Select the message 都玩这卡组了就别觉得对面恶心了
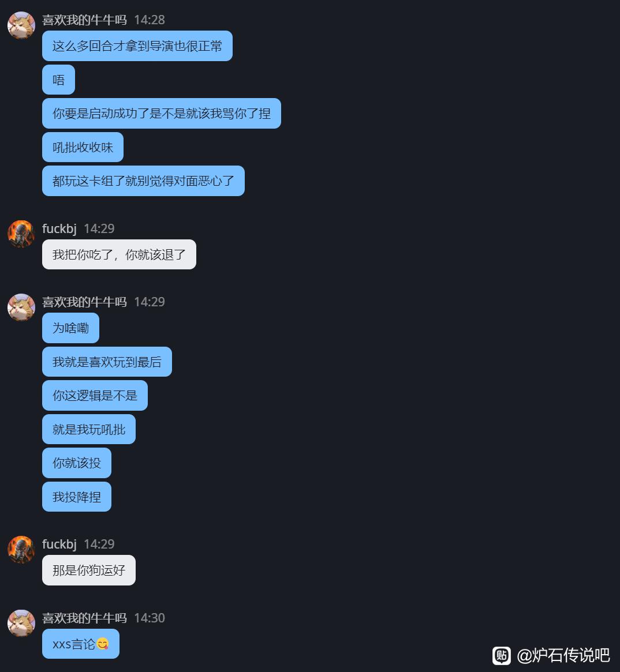620x672 pixels. (143, 181)
